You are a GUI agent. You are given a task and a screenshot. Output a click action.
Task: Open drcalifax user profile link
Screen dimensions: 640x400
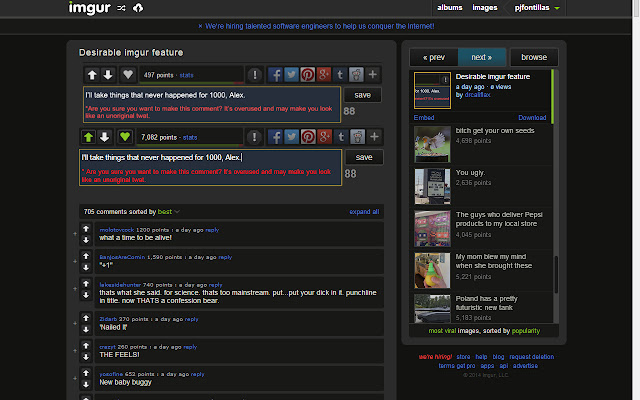477,95
